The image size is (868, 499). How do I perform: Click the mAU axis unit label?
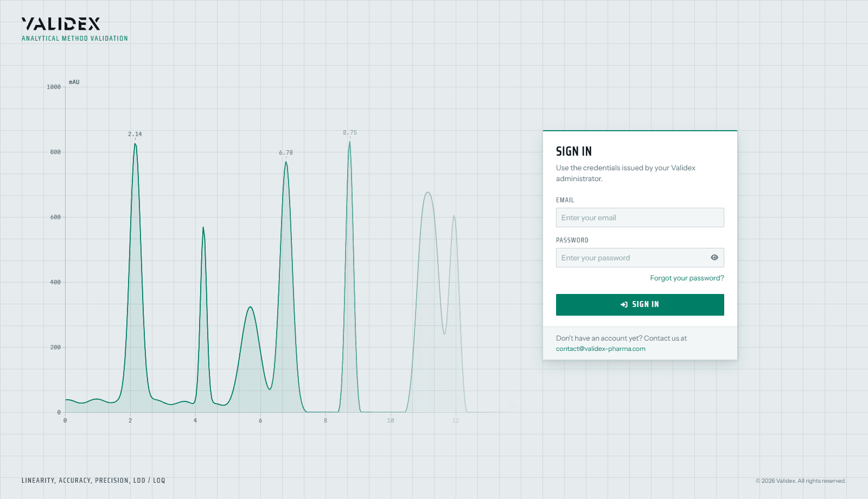pos(74,82)
